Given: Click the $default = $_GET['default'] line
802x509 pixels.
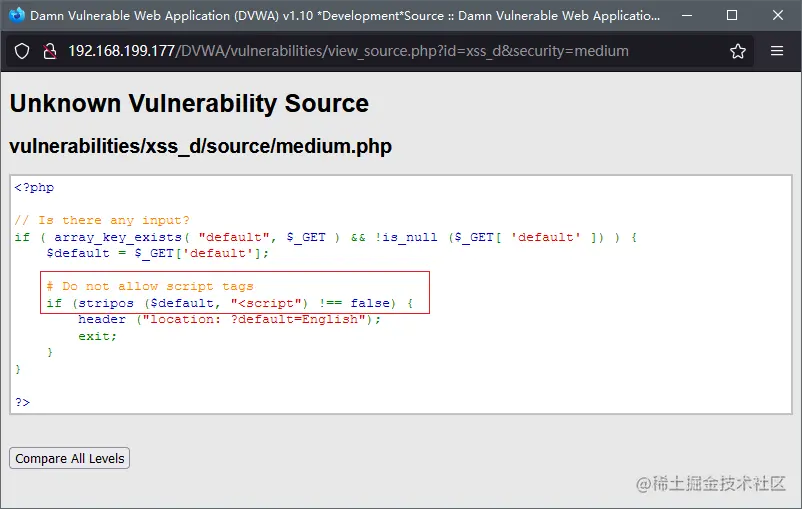Looking at the screenshot, I should (158, 253).
